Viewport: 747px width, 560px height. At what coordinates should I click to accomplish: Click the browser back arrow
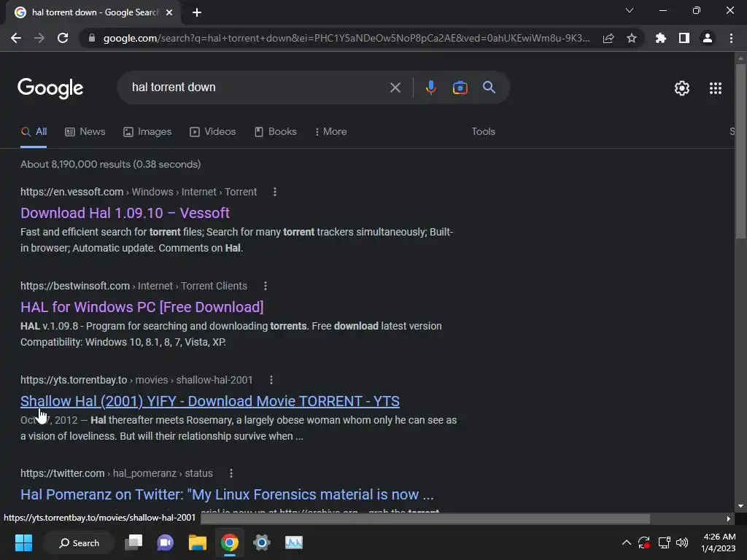click(16, 38)
